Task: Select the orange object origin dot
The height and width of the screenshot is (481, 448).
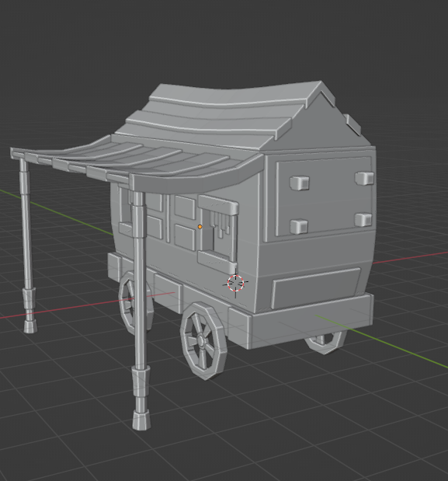Action: click(x=200, y=227)
